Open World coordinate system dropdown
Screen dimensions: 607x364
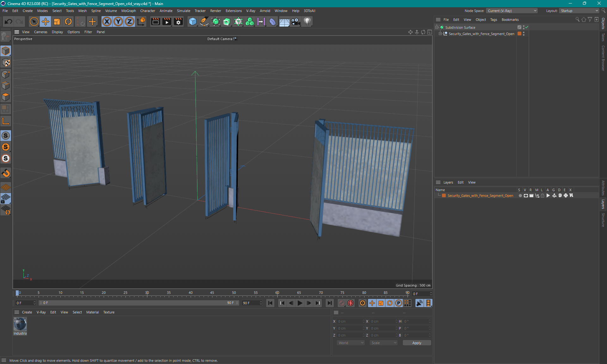coord(351,343)
